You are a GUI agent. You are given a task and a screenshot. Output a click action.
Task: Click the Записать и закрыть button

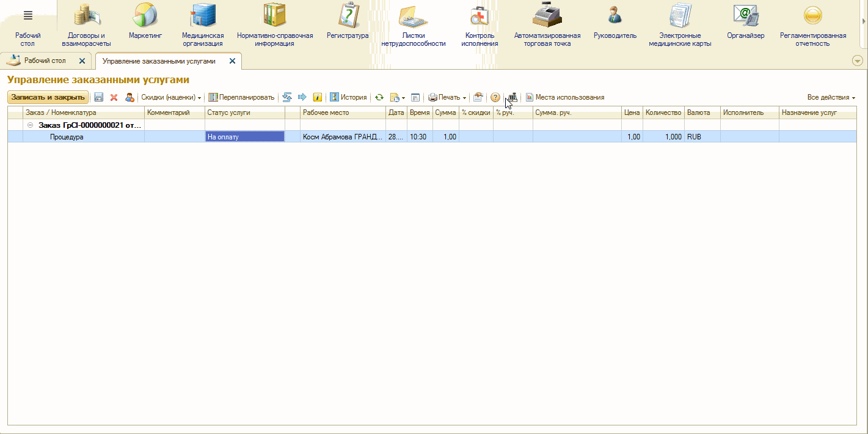[x=48, y=97]
